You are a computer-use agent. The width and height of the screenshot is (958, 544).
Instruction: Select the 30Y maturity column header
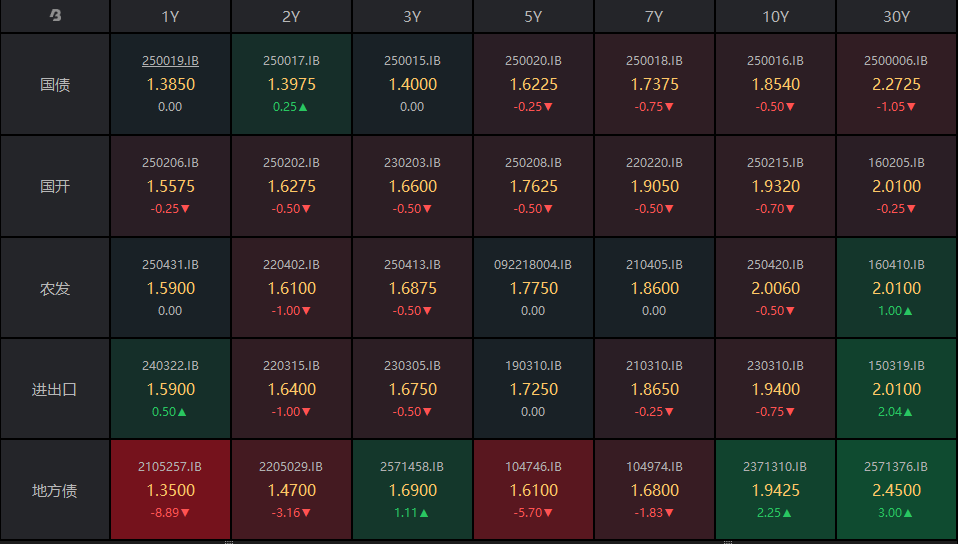click(896, 16)
